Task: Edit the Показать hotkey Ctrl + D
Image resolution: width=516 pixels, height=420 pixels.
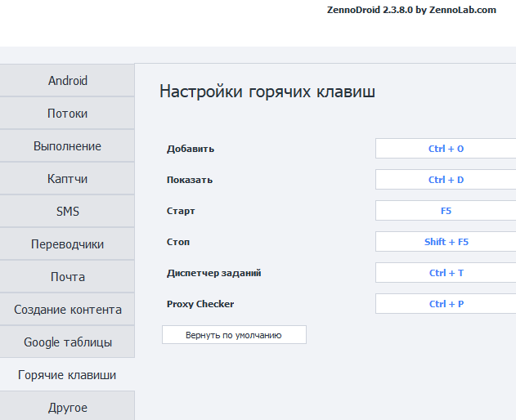Action: pyautogui.click(x=446, y=180)
